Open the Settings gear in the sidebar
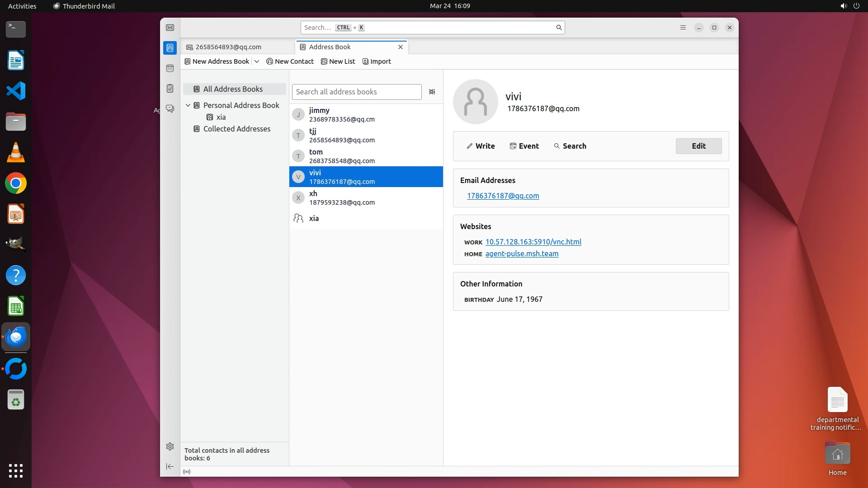 (170, 446)
